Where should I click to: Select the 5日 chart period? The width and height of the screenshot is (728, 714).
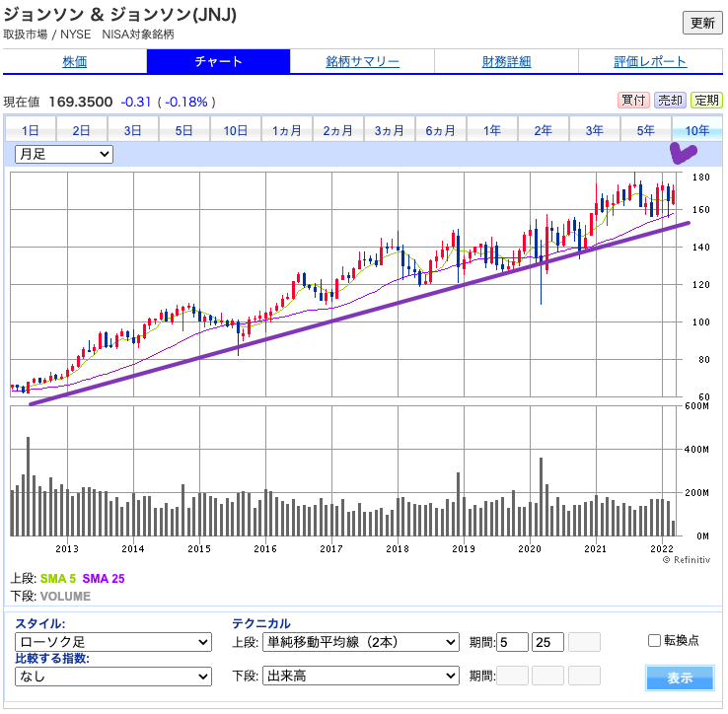coord(183,130)
